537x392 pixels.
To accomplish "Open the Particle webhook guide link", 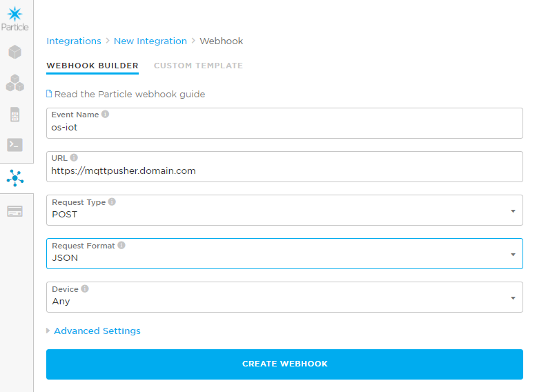I will [129, 94].
